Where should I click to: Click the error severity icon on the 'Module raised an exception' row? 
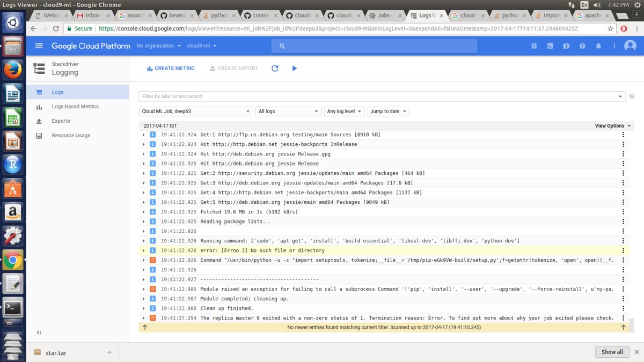[x=152, y=289]
